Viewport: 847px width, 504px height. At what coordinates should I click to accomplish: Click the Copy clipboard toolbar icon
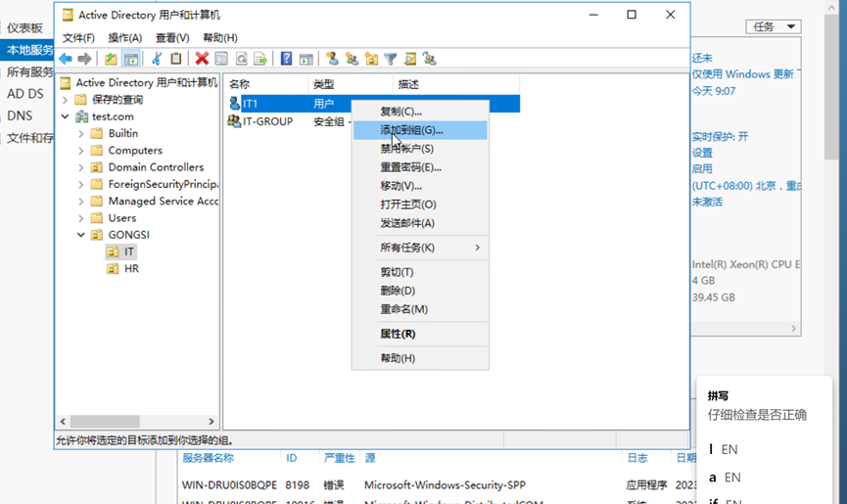pos(176,59)
